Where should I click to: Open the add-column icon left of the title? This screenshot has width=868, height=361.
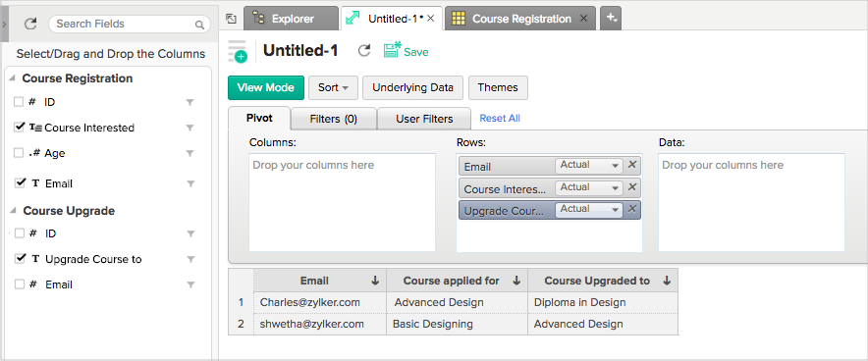(x=238, y=51)
